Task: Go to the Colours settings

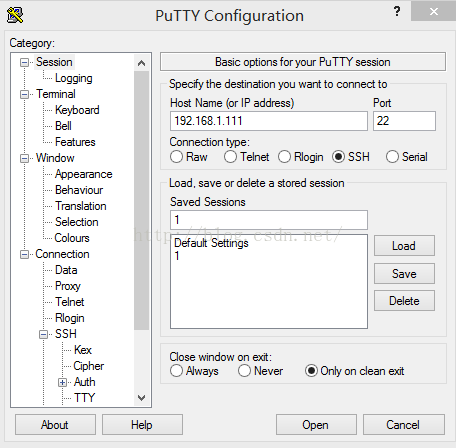Action: click(x=72, y=238)
